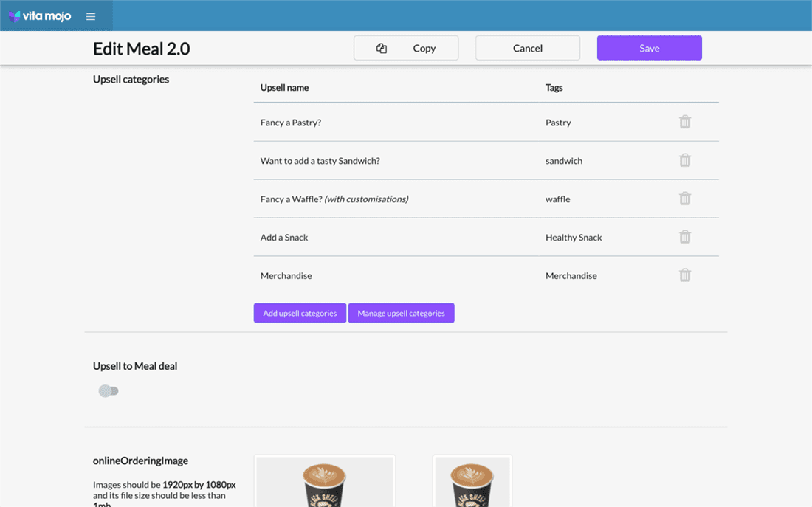Click Add upsell categories button

click(300, 313)
